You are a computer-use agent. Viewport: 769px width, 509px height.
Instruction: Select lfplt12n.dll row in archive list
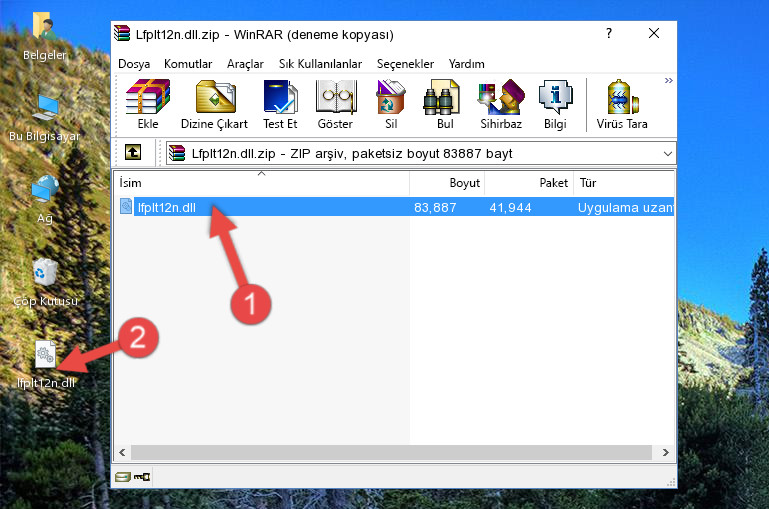pos(396,207)
